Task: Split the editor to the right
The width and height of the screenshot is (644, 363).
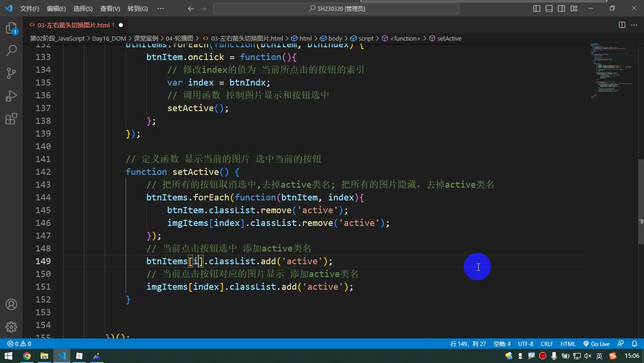Action: (622, 25)
